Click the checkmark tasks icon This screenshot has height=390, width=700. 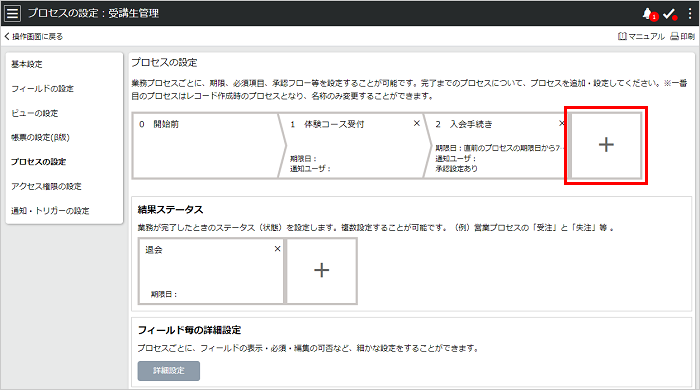[669, 14]
